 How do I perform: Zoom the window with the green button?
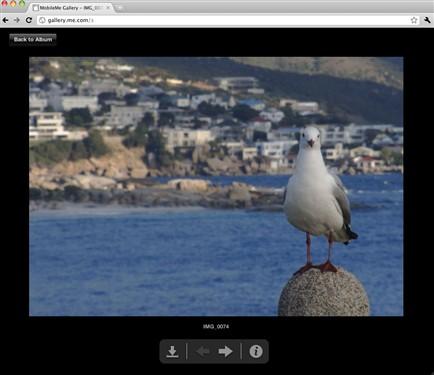click(x=22, y=3)
